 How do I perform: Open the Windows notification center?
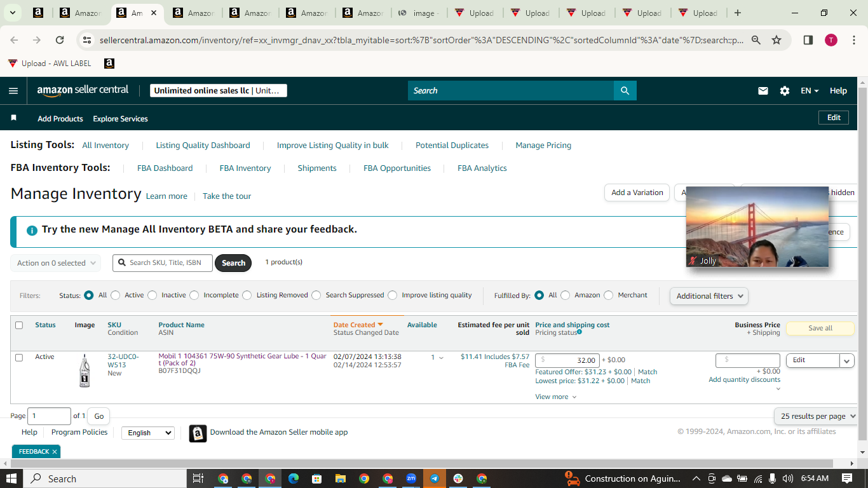coord(847,478)
